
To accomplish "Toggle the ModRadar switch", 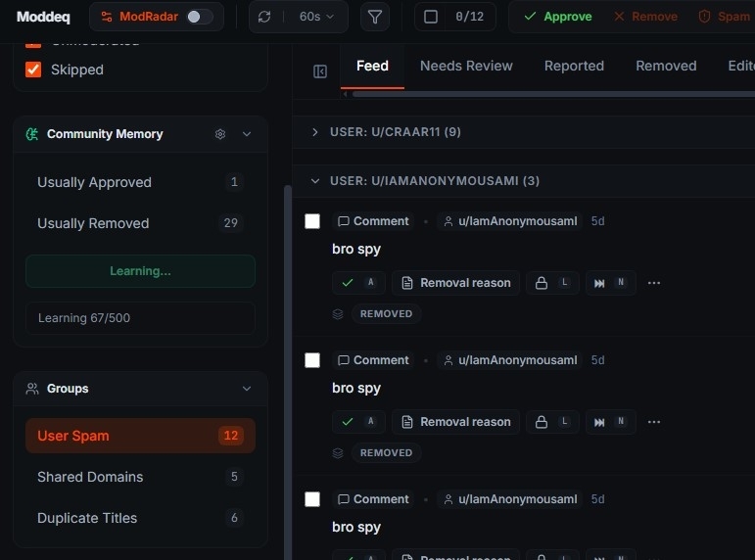I will [x=200, y=17].
